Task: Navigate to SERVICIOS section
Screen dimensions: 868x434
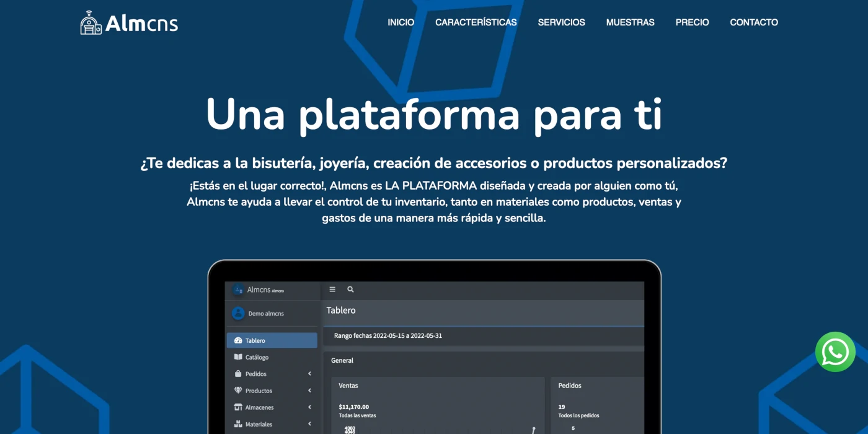Action: pyautogui.click(x=561, y=22)
